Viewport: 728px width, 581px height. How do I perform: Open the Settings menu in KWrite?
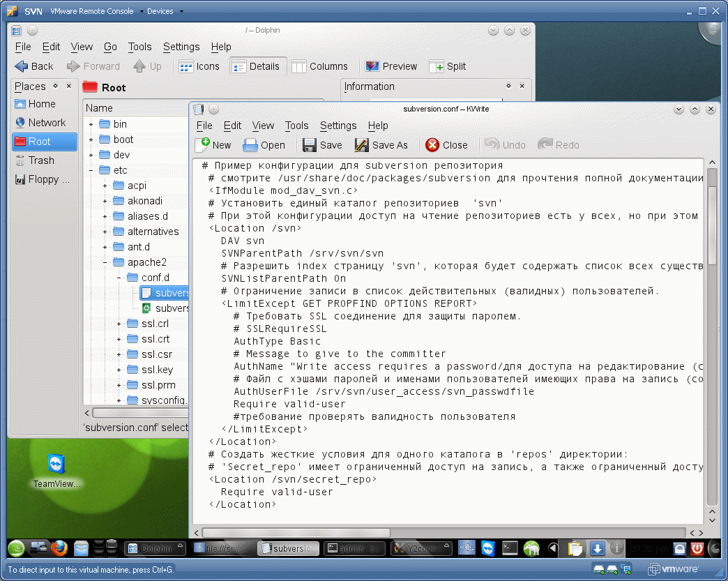pos(338,126)
